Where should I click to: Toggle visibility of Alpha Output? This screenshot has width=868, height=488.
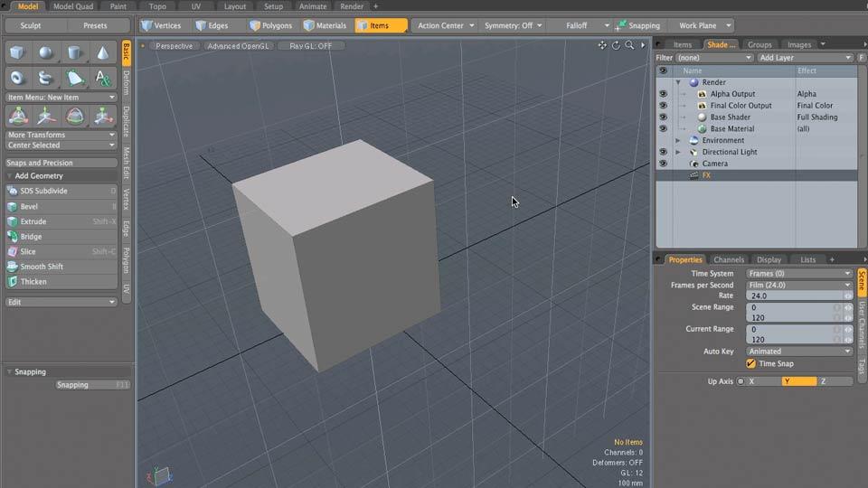click(x=663, y=94)
